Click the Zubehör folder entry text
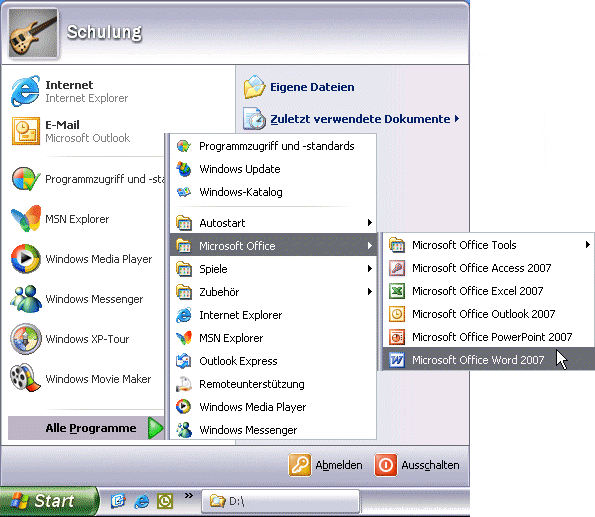595x517 pixels. coord(219,292)
